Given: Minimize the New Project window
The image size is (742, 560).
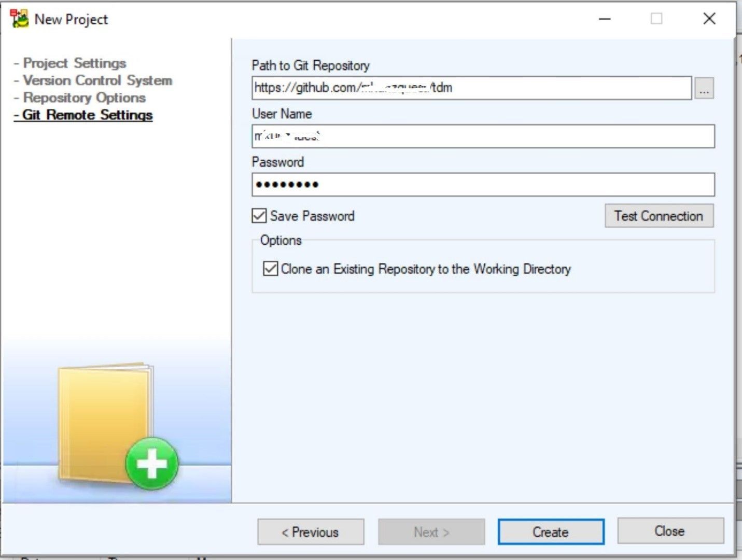Looking at the screenshot, I should 605,19.
